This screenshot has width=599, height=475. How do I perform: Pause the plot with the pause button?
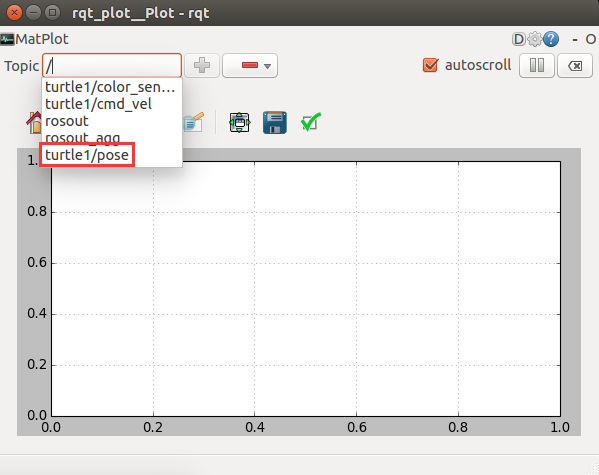tap(536, 65)
